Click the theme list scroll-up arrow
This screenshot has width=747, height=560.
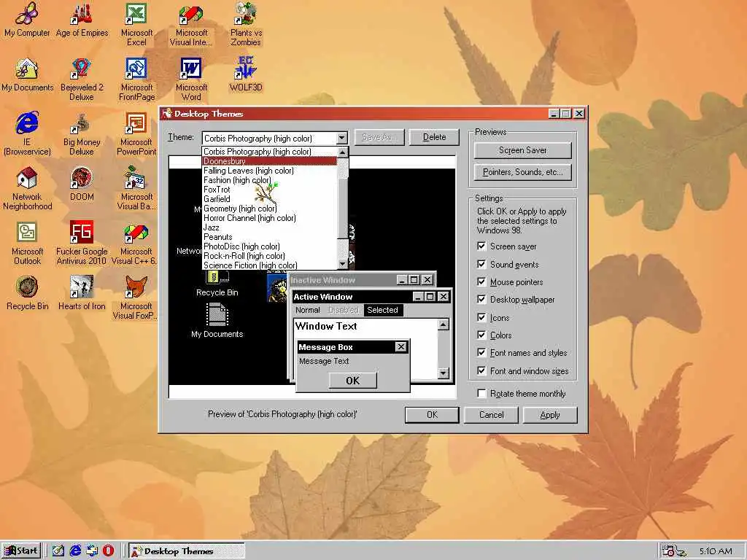(343, 152)
